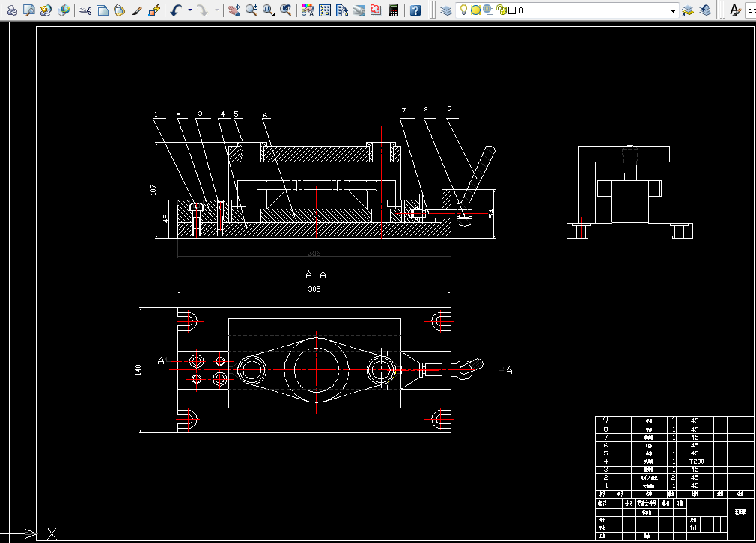
Task: Open Plot Preview
Action: pyautogui.click(x=29, y=10)
